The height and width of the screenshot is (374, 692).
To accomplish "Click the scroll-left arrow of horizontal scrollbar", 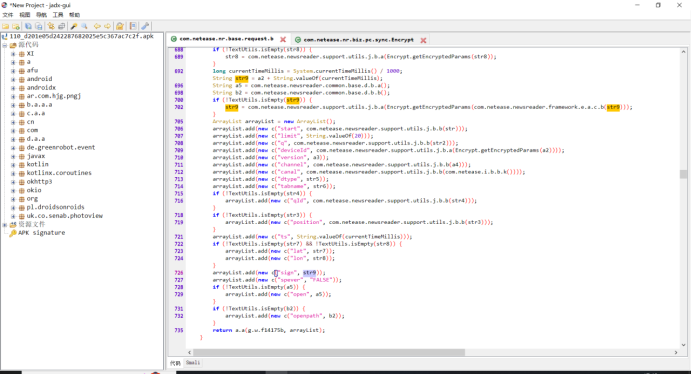I will (x=190, y=352).
